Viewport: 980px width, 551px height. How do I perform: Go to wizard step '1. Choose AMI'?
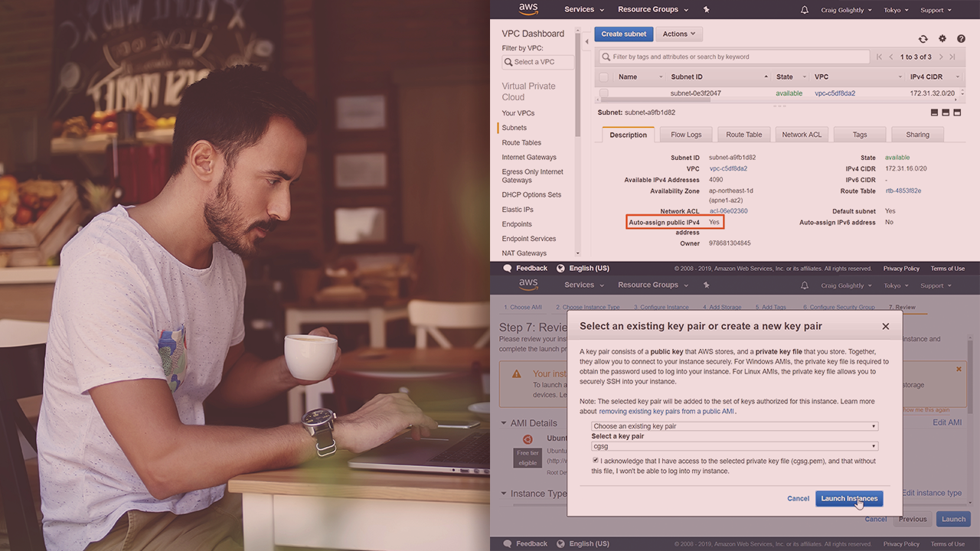point(522,308)
